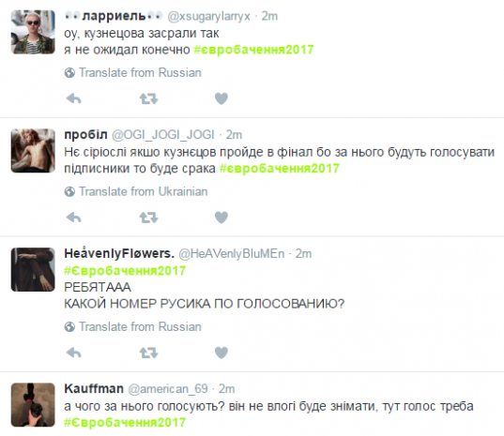The width and height of the screenshot is (504, 436).
Task: Like the @xsugarylarryx tweet
Action: 221,98
